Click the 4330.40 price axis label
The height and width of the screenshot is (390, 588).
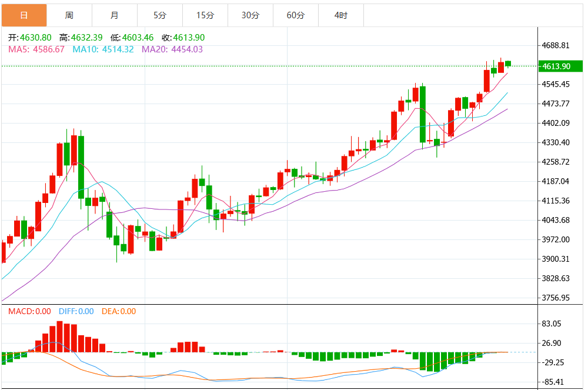point(556,142)
